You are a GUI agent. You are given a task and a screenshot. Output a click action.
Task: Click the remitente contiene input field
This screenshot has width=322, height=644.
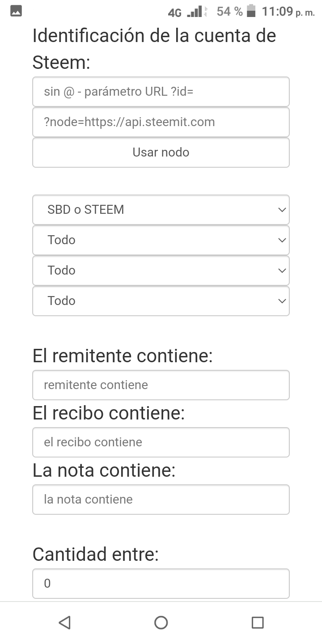[161, 385]
